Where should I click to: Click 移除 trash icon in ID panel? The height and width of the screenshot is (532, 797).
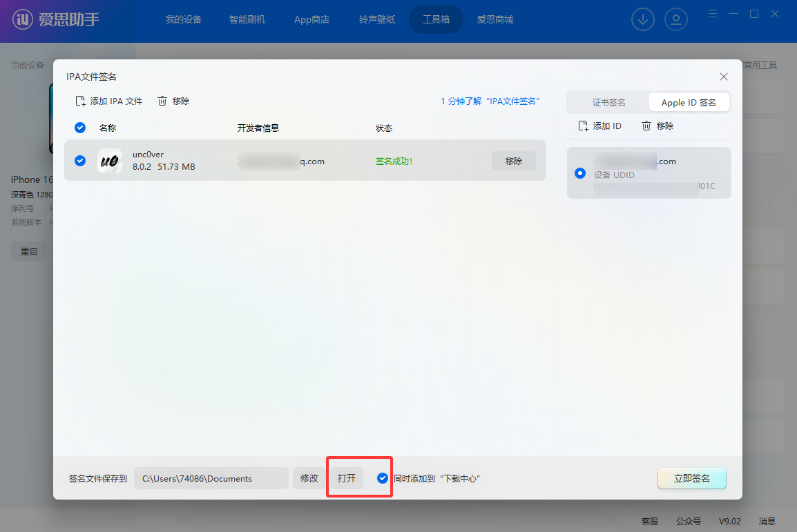[657, 126]
